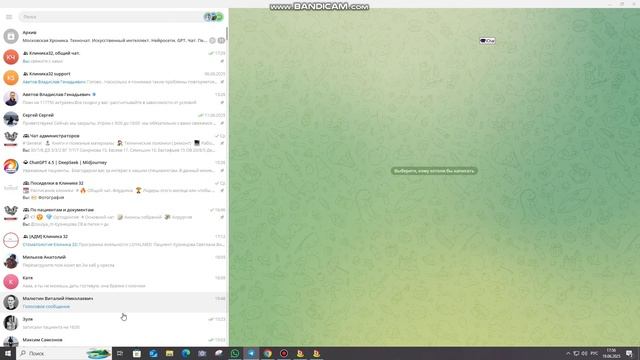The height and width of the screenshot is (360, 640).
Task: Open chat with Зуля
Action: 114,323
